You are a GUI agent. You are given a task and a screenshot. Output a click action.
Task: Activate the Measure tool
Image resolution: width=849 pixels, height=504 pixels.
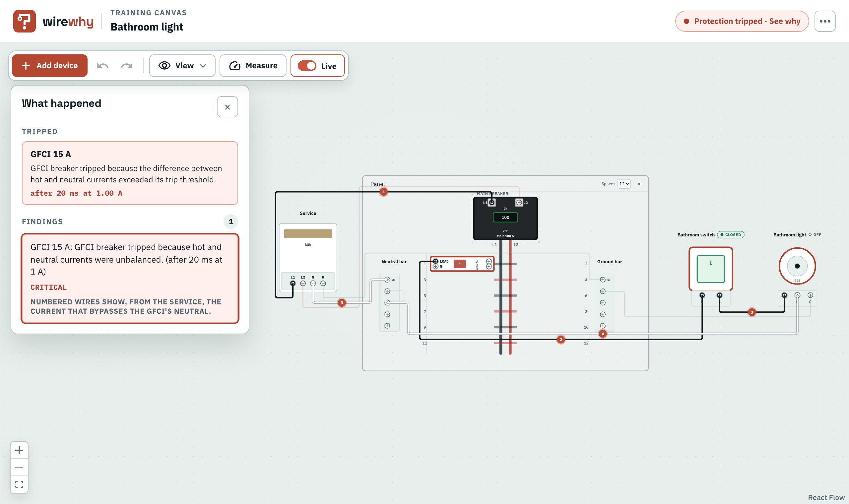(253, 66)
